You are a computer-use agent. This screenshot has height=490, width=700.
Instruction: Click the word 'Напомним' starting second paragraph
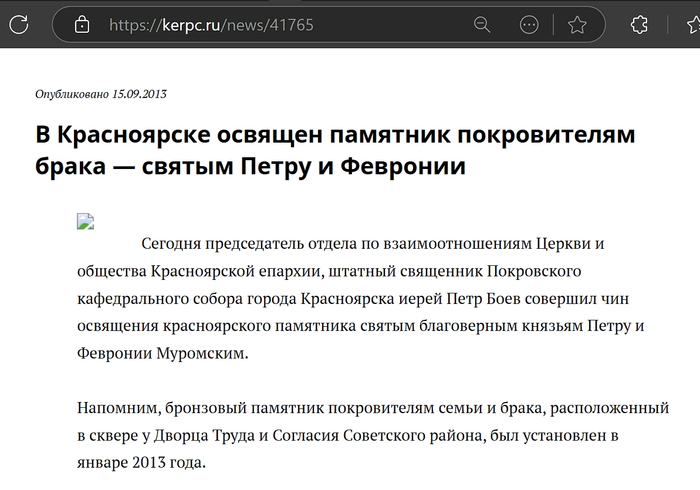pyautogui.click(x=113, y=408)
